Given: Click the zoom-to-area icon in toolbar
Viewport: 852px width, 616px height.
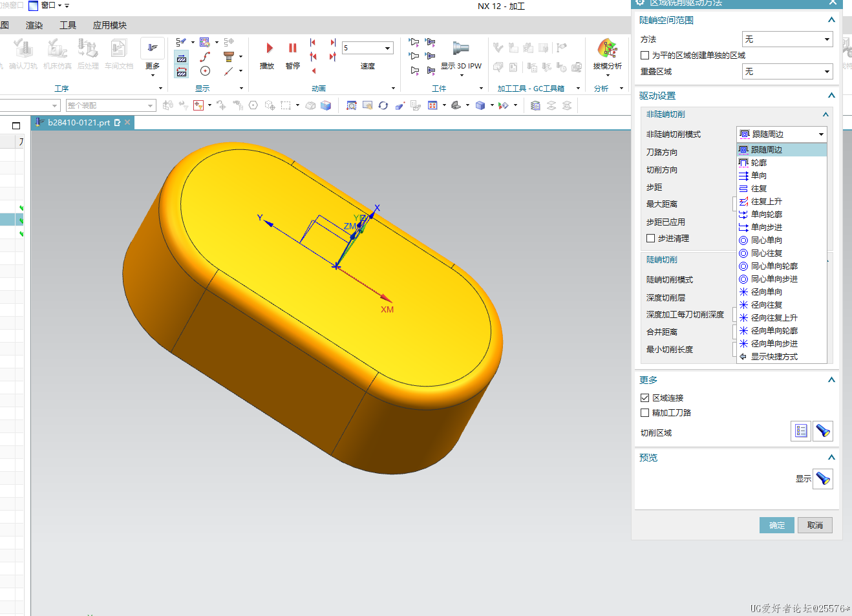Looking at the screenshot, I should 352,105.
